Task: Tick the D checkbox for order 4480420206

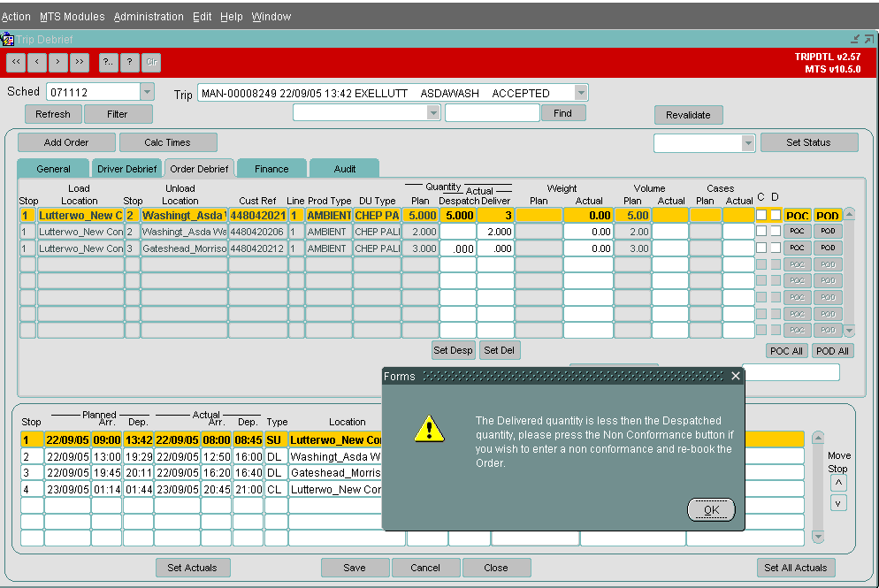Action: (x=776, y=231)
